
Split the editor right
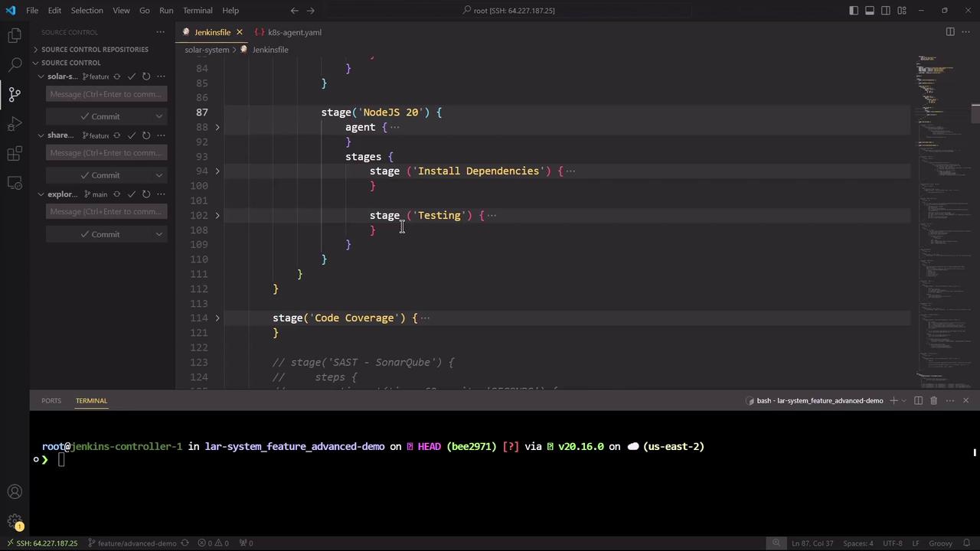(x=950, y=32)
